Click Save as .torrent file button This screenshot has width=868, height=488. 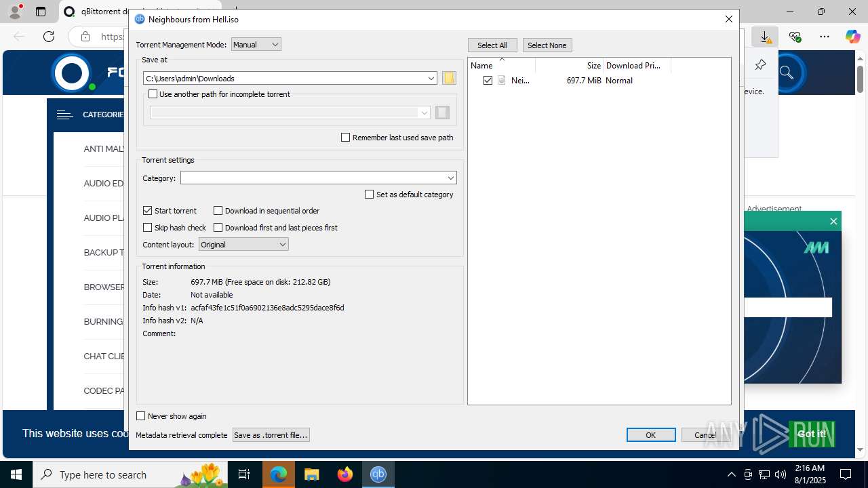271,435
